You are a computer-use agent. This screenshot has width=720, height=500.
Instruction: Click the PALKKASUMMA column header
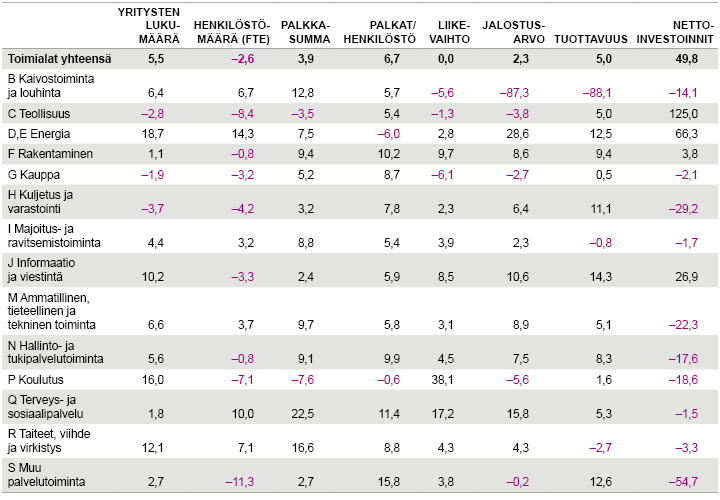[307, 30]
